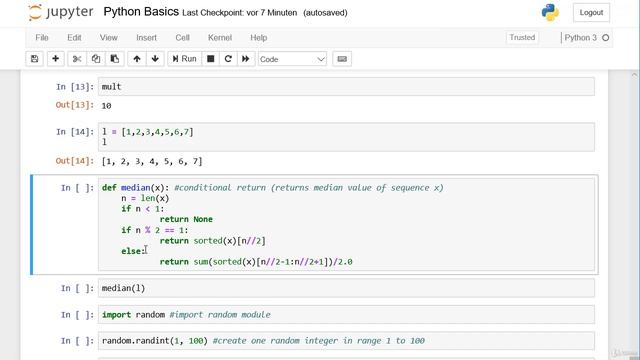Image resolution: width=640 pixels, height=360 pixels.
Task: Rename notebook via Python Basics title
Action: (141, 12)
